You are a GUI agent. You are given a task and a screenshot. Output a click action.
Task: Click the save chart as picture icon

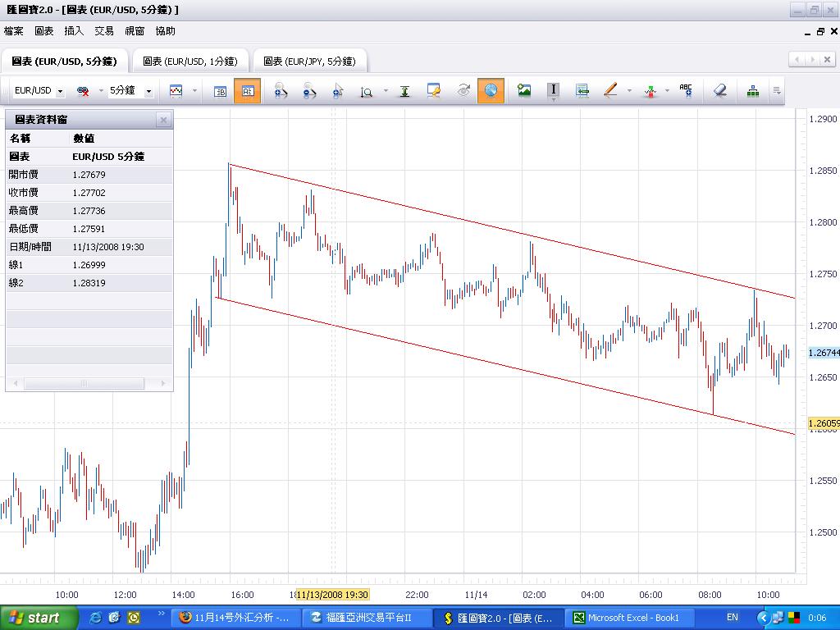[524, 90]
